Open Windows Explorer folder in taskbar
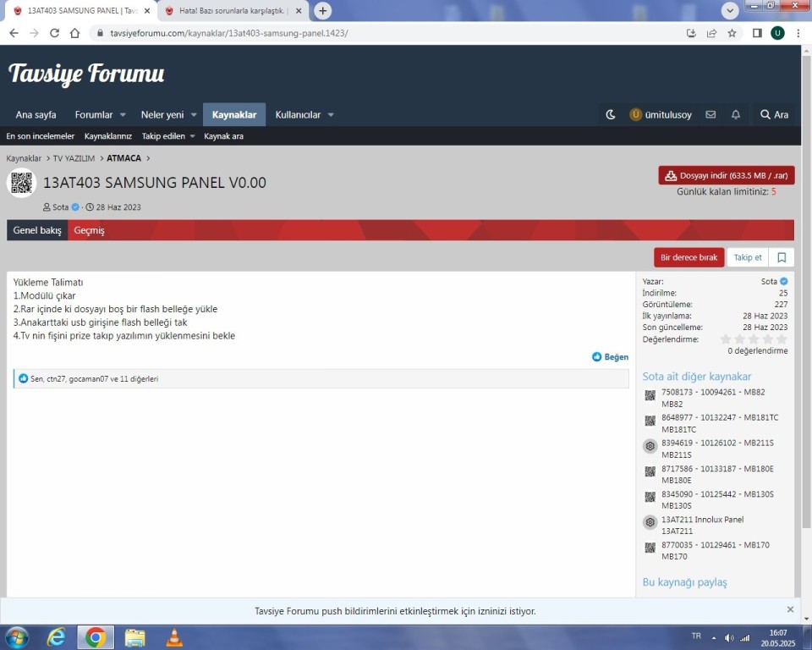Image resolution: width=812 pixels, height=650 pixels. click(x=134, y=637)
